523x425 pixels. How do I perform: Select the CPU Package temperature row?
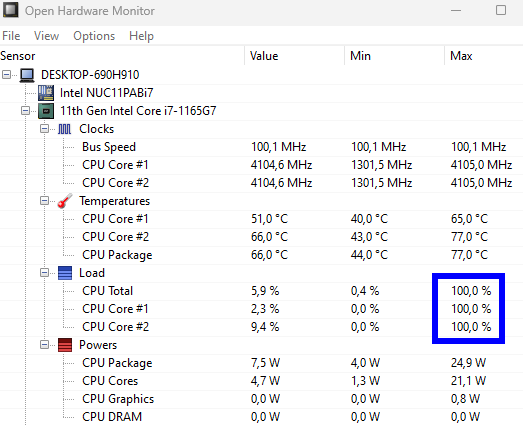point(262,255)
